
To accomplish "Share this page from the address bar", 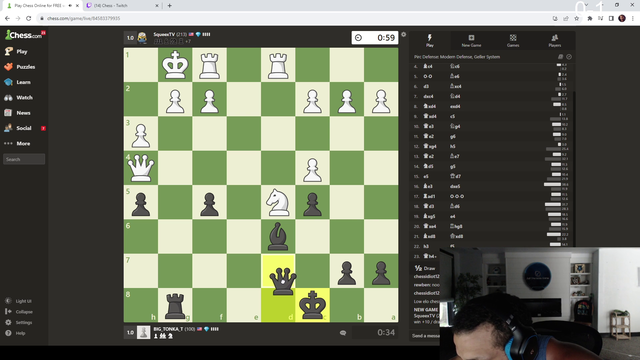I will pyautogui.click(x=566, y=18).
